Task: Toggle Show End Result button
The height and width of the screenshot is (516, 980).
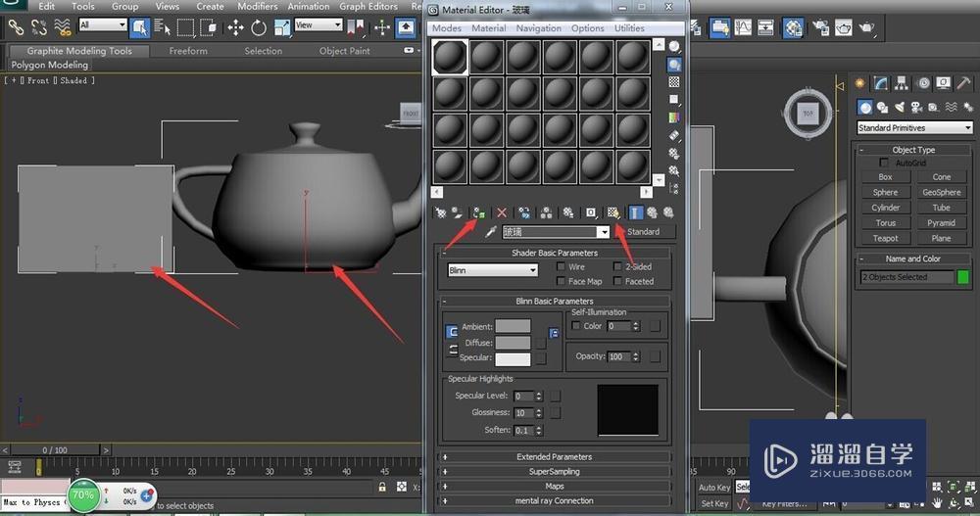Action: click(x=635, y=213)
